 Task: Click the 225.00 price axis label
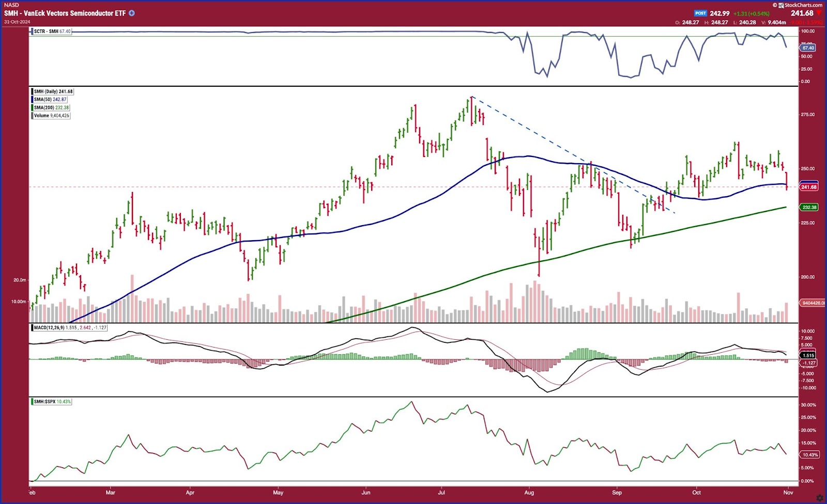pos(808,223)
